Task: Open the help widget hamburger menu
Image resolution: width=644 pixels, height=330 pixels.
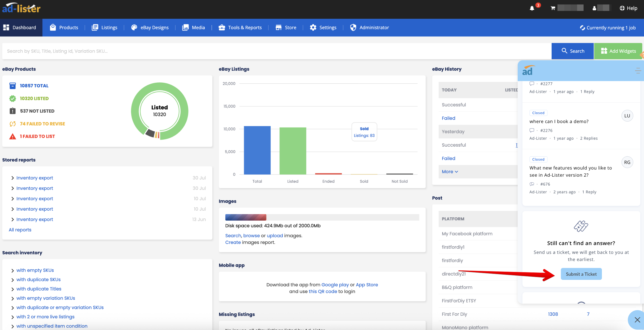Action: click(638, 71)
